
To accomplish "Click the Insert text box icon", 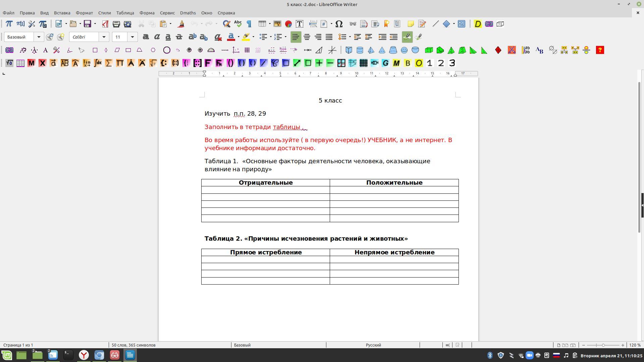I will point(299,24).
